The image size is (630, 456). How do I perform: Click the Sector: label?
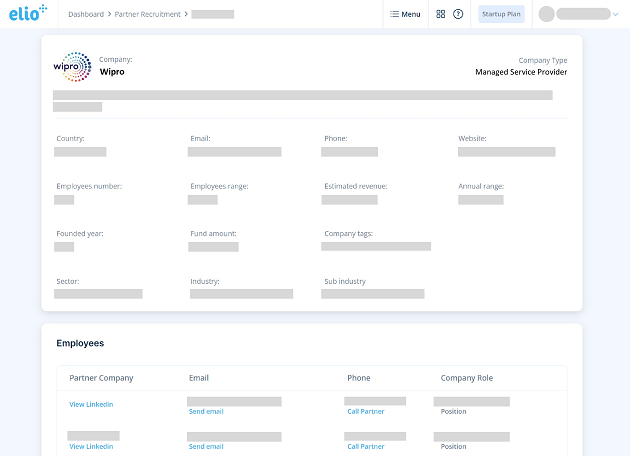click(x=68, y=281)
